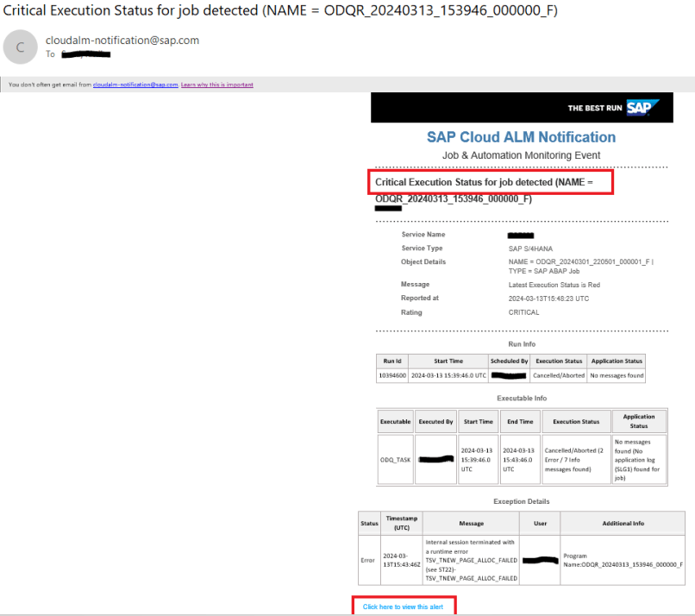Click the SAP logo in the banner

point(642,107)
